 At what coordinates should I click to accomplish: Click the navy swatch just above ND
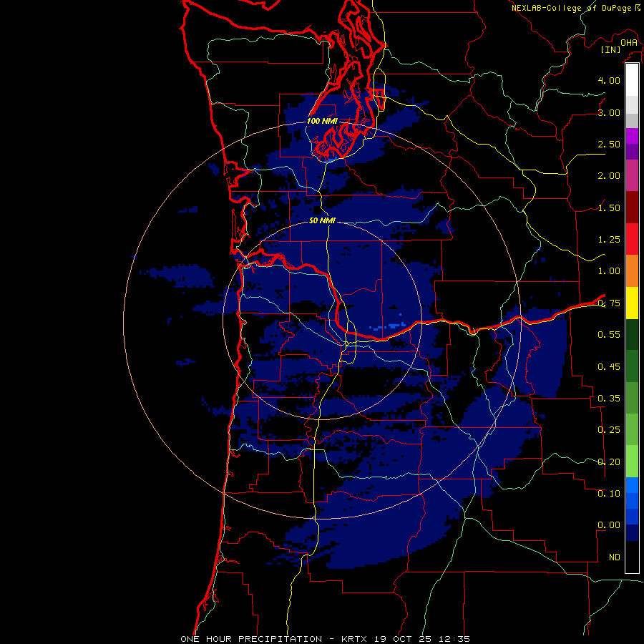[x=632, y=532]
